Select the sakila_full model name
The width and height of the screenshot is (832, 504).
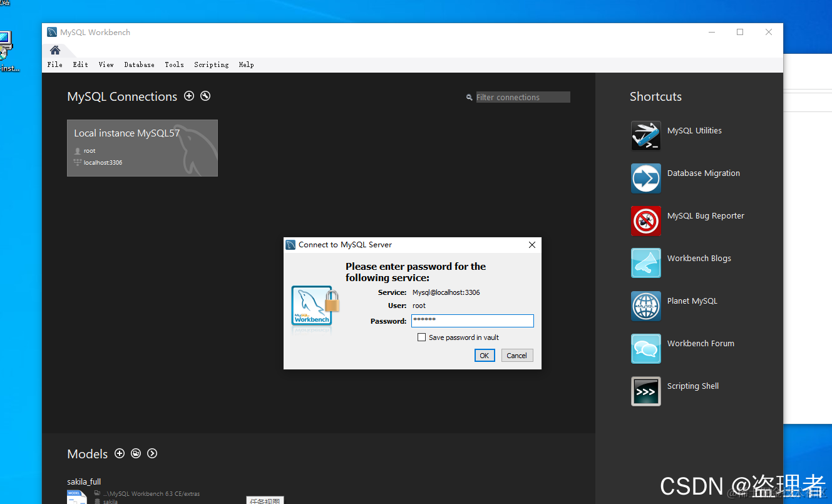point(84,482)
